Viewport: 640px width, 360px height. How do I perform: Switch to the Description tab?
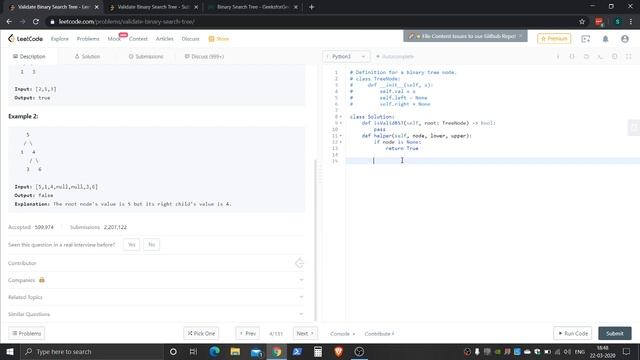(29, 56)
